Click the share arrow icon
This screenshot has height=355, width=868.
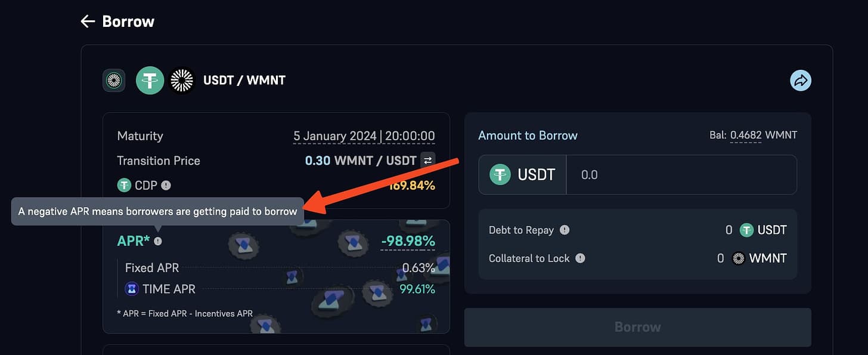point(801,80)
